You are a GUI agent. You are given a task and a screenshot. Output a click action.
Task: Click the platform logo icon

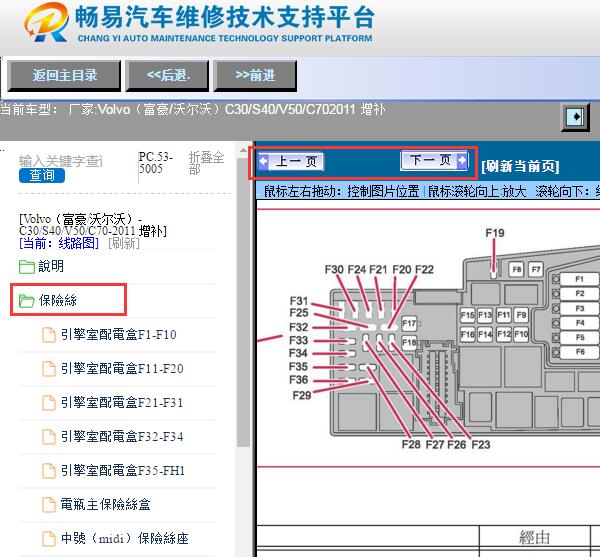point(47,22)
